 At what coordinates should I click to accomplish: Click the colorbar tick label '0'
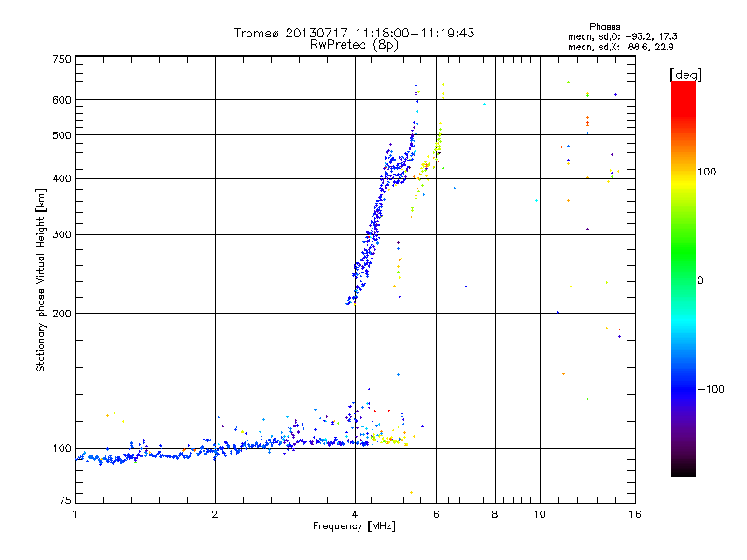pos(700,281)
